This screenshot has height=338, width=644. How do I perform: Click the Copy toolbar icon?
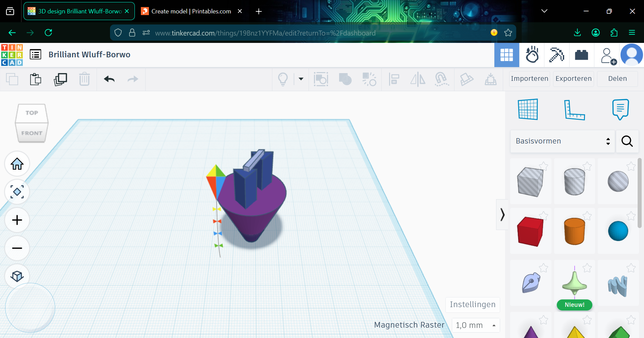[12, 79]
